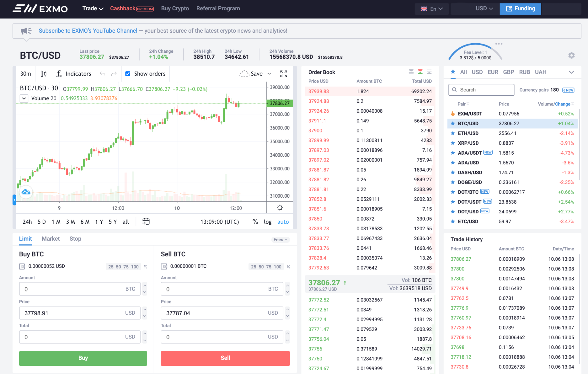The width and height of the screenshot is (588, 374).
Task: Toggle log scale on the chart
Action: [x=268, y=222]
